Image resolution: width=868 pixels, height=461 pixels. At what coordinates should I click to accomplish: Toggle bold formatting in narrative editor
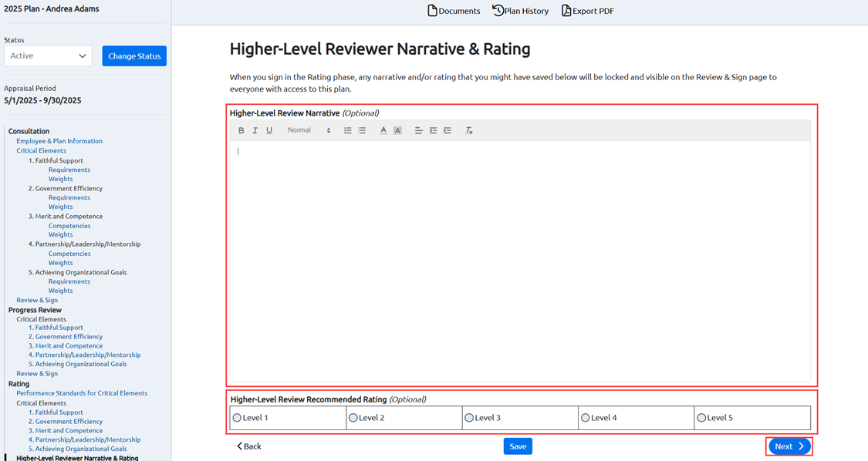click(x=241, y=130)
